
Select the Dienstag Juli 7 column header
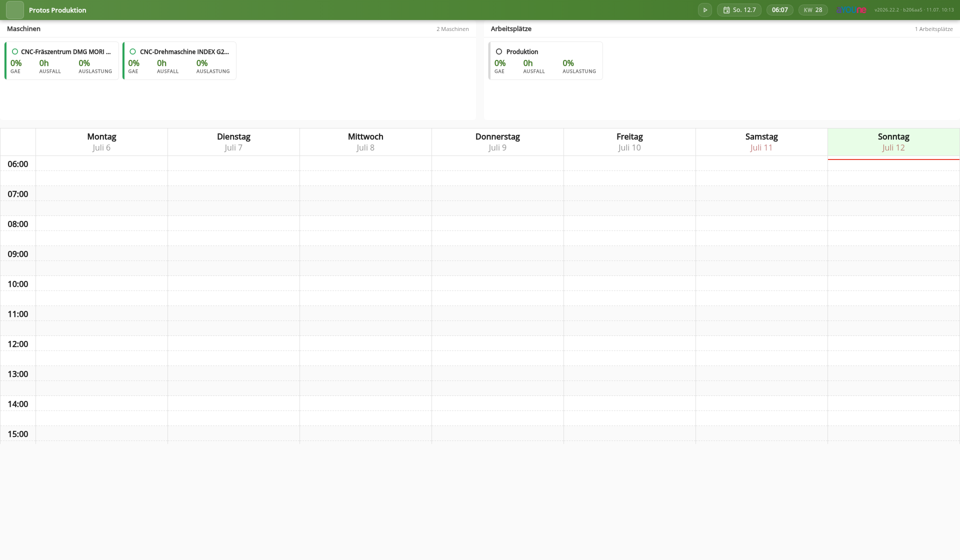point(233,142)
